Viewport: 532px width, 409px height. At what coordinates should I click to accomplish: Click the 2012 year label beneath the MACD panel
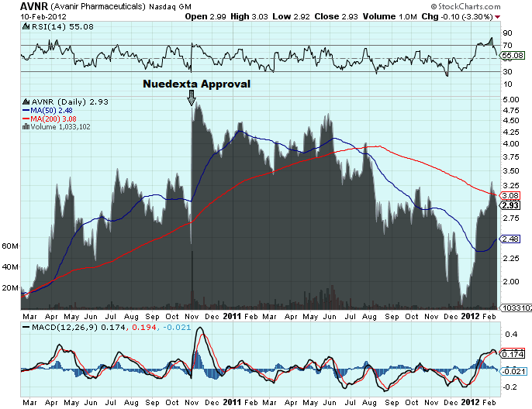[x=470, y=403]
